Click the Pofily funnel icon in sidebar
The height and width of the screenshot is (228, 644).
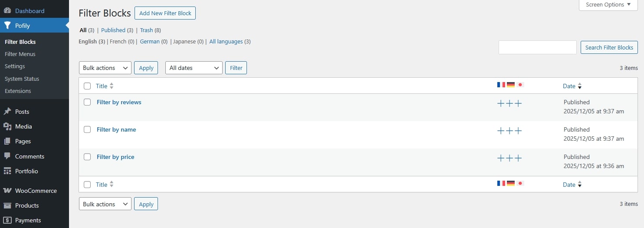click(x=7, y=26)
